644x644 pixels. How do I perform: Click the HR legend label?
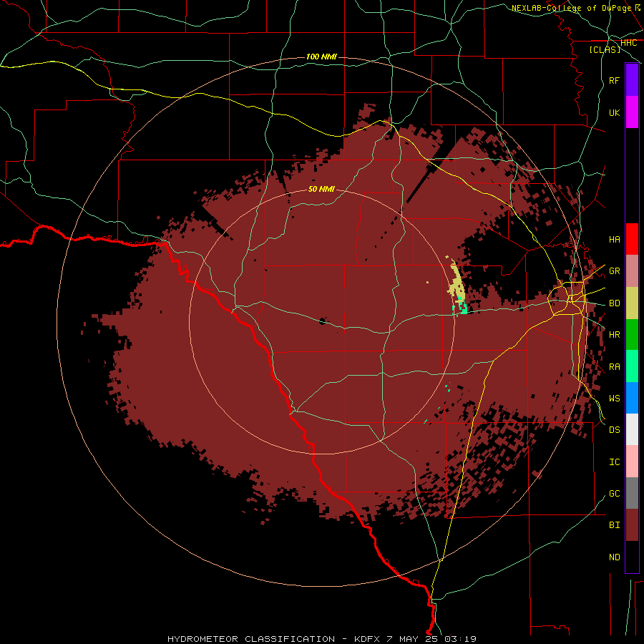[614, 335]
